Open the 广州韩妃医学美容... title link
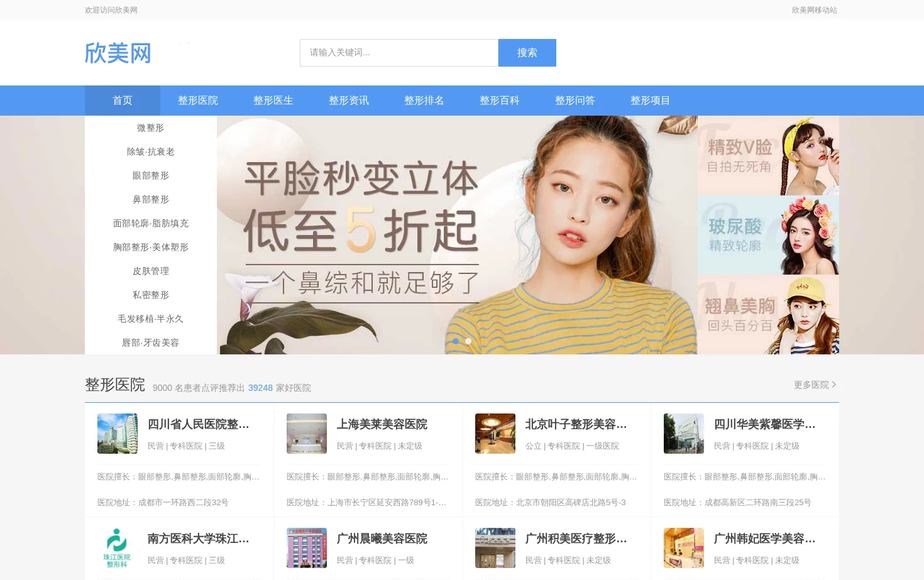This screenshot has width=924, height=580. pos(764,539)
